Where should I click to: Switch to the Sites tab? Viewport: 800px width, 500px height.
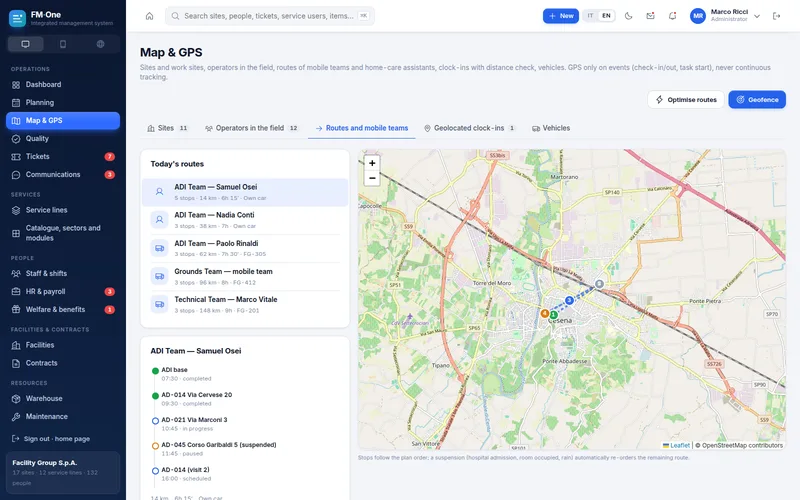168,128
